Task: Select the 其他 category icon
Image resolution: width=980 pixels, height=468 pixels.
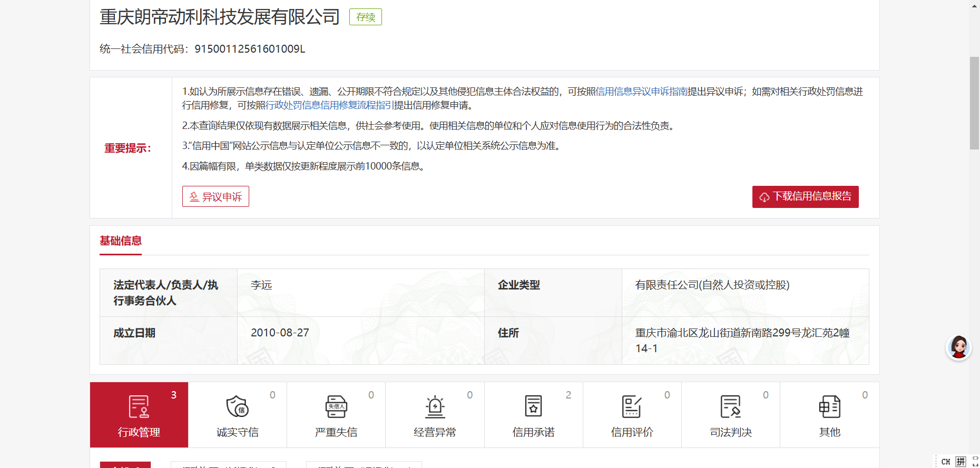Action: click(x=829, y=406)
